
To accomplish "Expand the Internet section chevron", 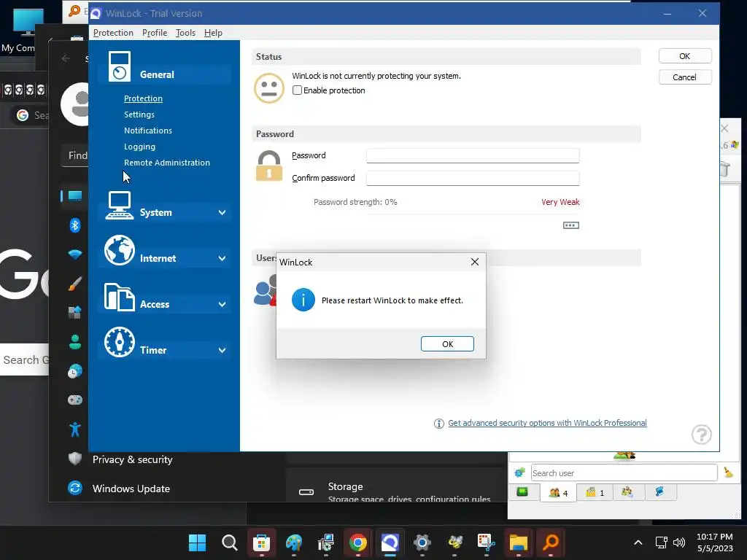I will (222, 258).
